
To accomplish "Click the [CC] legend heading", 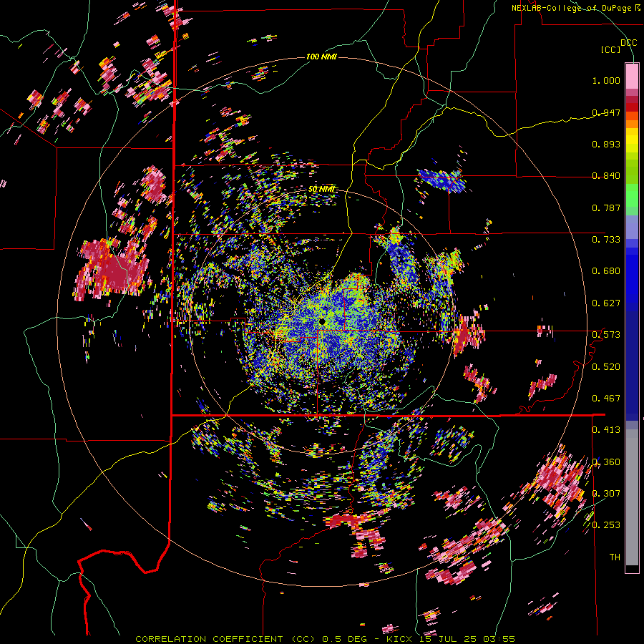I will pyautogui.click(x=611, y=49).
